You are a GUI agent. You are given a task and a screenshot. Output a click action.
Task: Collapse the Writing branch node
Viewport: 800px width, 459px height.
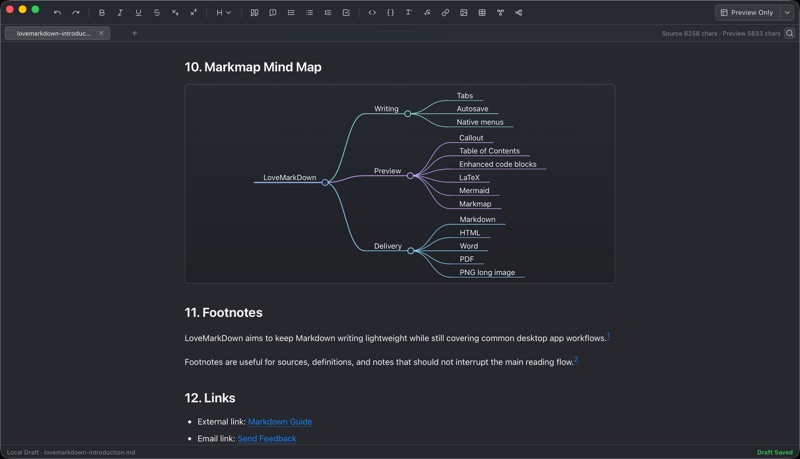click(x=408, y=114)
